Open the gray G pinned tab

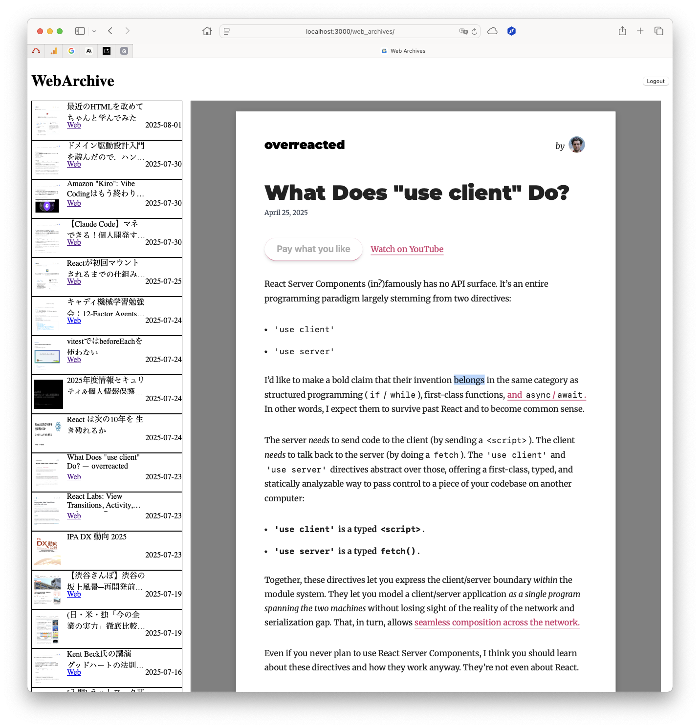[x=124, y=51]
